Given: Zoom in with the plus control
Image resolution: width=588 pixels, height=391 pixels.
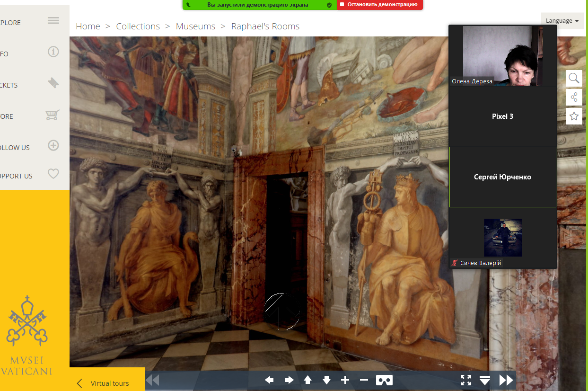Looking at the screenshot, I should click(x=345, y=380).
